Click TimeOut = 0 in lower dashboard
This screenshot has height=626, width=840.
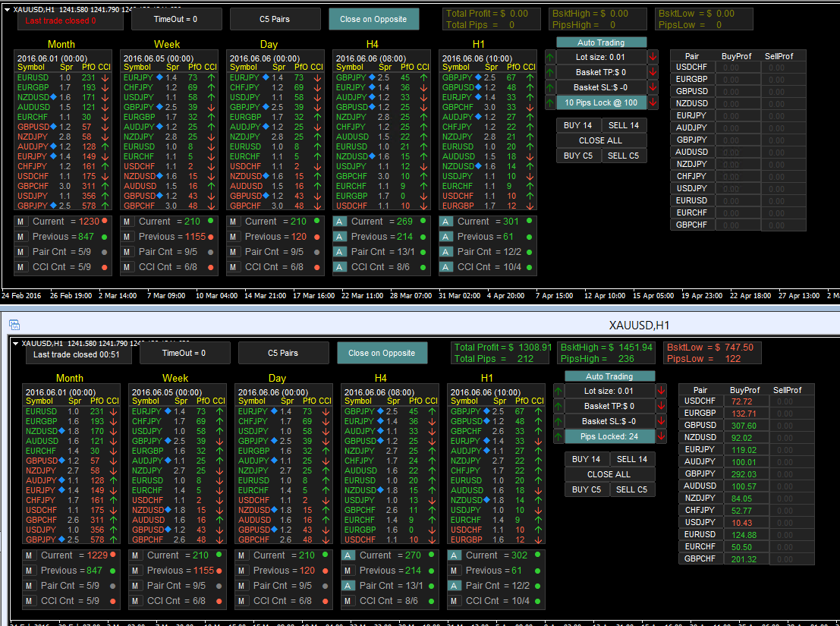point(185,354)
